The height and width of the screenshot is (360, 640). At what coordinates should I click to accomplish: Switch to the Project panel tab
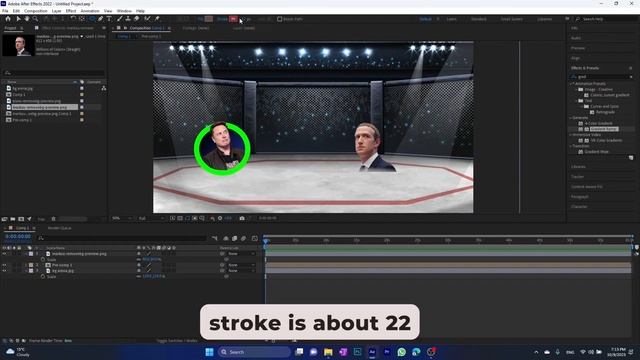[11, 28]
